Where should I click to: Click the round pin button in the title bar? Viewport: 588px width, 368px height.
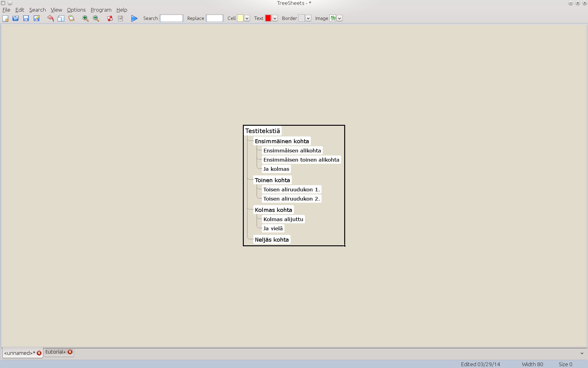click(10, 3)
